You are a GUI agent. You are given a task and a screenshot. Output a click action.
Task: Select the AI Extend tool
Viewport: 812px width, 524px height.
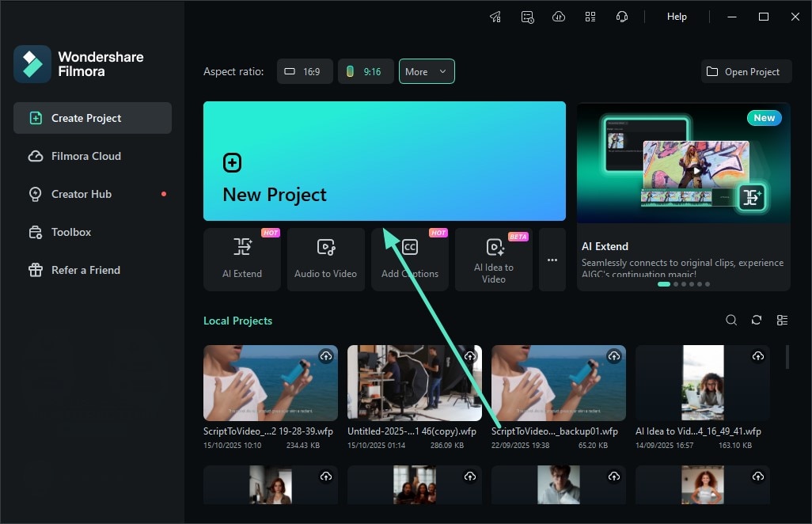242,260
